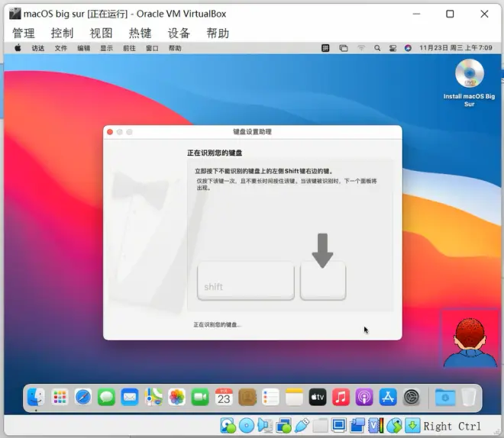This screenshot has width=504, height=438.
Task: Launch Apple TV from the Dock
Action: [x=318, y=398]
